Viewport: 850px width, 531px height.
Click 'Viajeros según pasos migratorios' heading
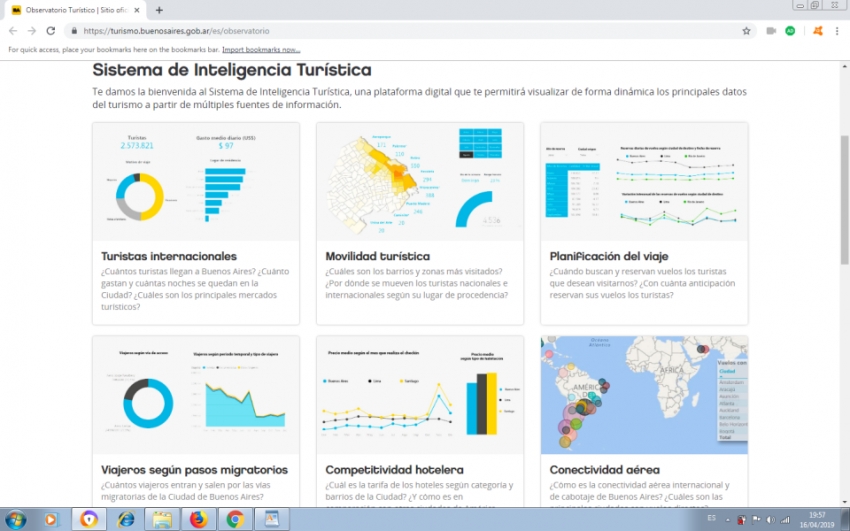(194, 470)
